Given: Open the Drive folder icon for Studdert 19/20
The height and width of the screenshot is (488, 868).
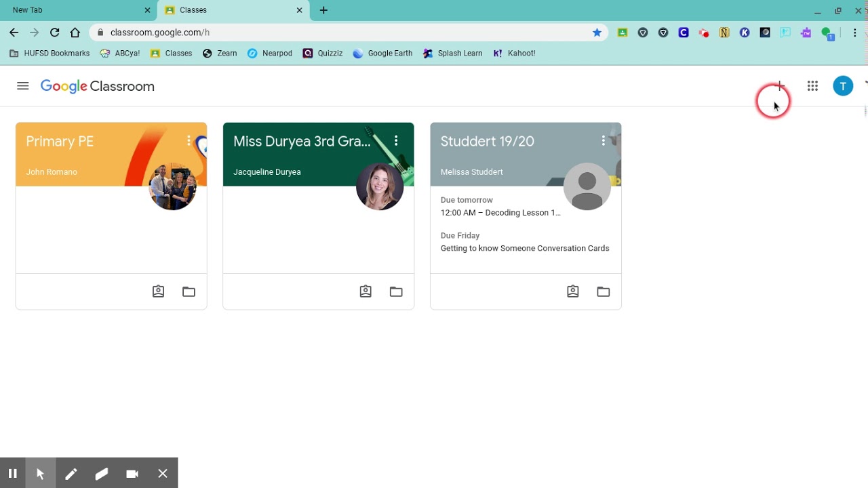Looking at the screenshot, I should [604, 291].
